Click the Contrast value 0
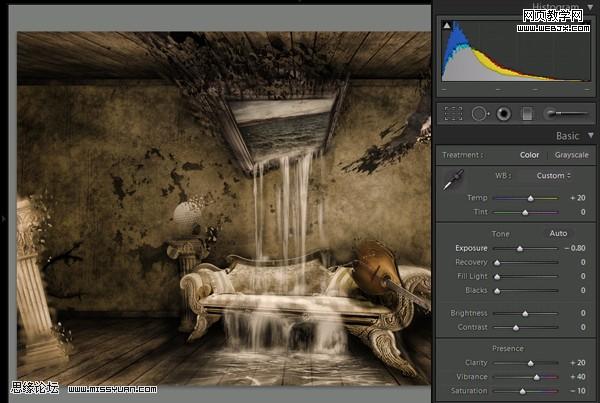600x403 pixels. (x=583, y=327)
